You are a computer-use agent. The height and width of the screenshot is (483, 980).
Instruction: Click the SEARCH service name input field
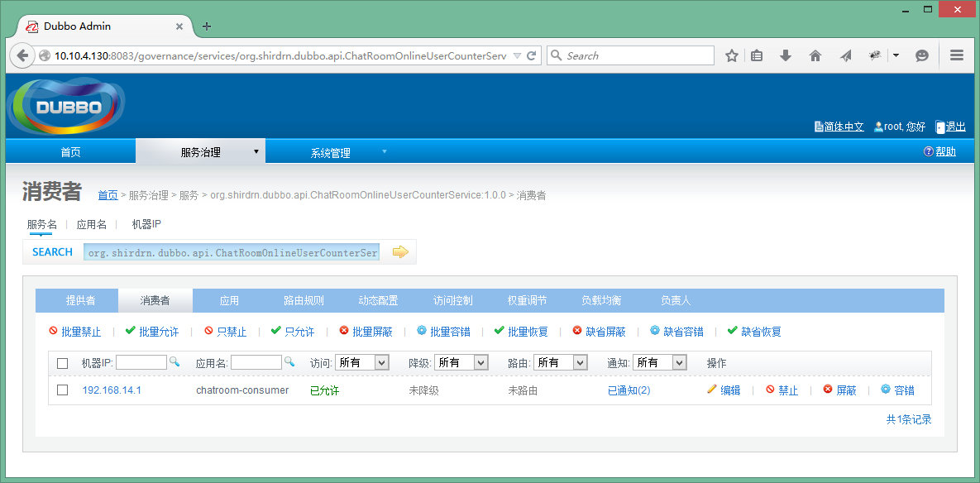[232, 252]
